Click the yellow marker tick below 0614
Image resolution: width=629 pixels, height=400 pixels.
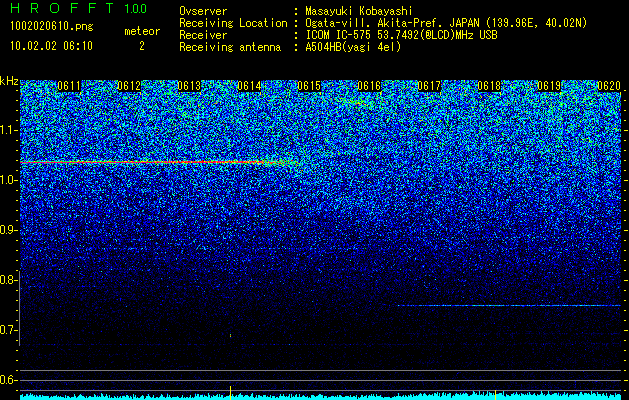(230, 392)
